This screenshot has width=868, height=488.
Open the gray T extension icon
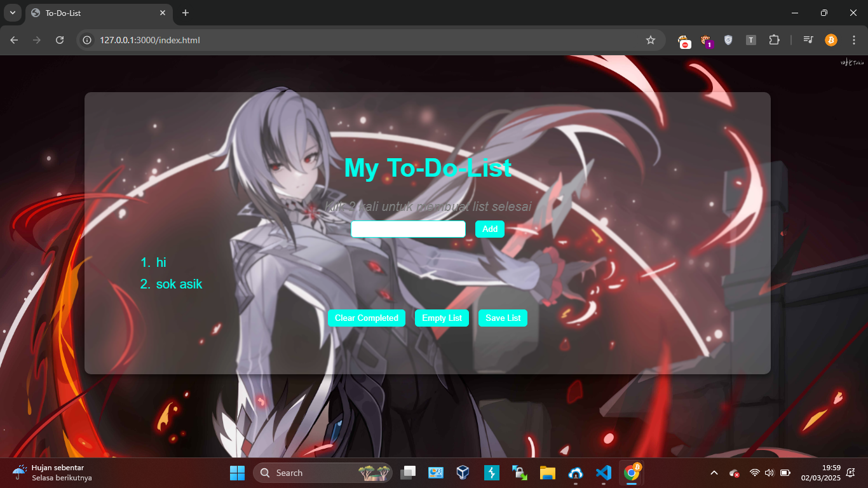coord(751,40)
